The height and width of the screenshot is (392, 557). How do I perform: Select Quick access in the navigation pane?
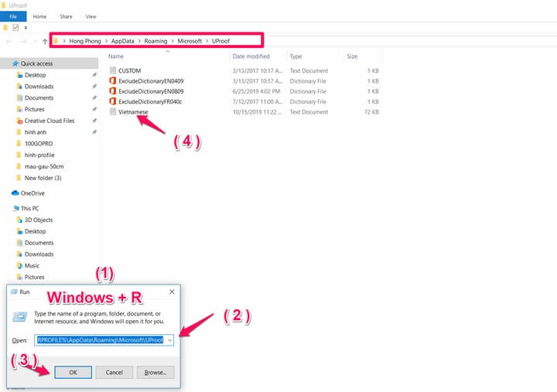coord(36,63)
